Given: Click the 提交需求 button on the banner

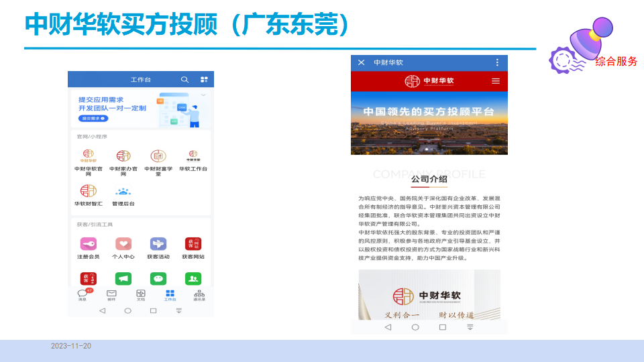Looking at the screenshot, I should (x=93, y=118).
